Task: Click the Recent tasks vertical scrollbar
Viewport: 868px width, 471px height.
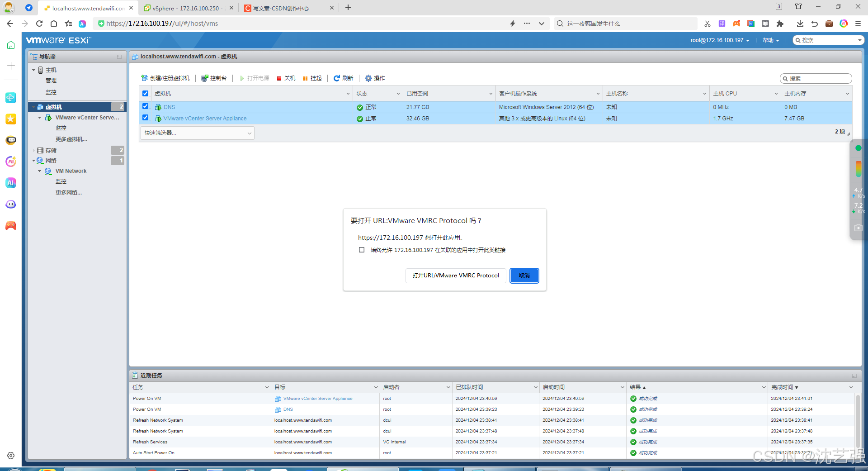Action: pyautogui.click(x=858, y=421)
